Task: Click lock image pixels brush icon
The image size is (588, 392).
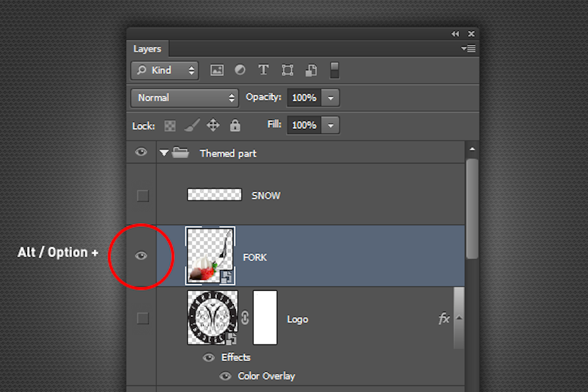Action: point(192,125)
